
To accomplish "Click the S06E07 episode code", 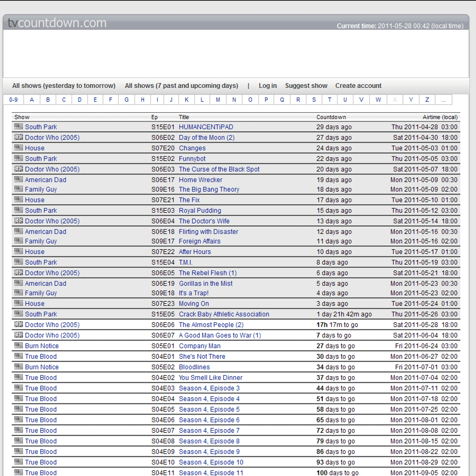I will [x=163, y=335].
